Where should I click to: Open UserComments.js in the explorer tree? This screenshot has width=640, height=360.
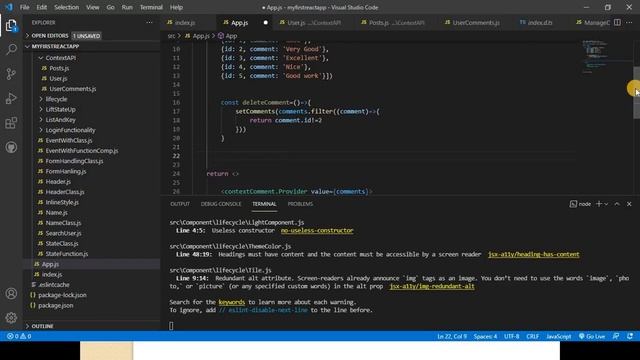(73, 89)
